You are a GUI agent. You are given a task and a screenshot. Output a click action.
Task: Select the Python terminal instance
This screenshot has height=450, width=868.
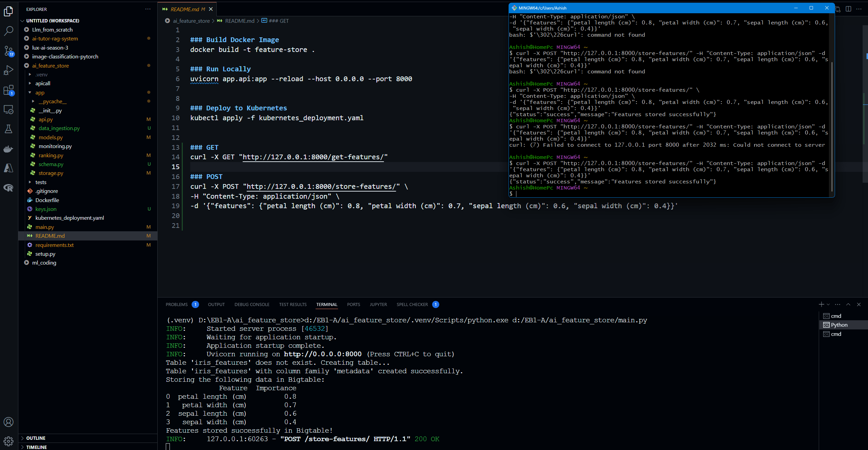pos(839,325)
